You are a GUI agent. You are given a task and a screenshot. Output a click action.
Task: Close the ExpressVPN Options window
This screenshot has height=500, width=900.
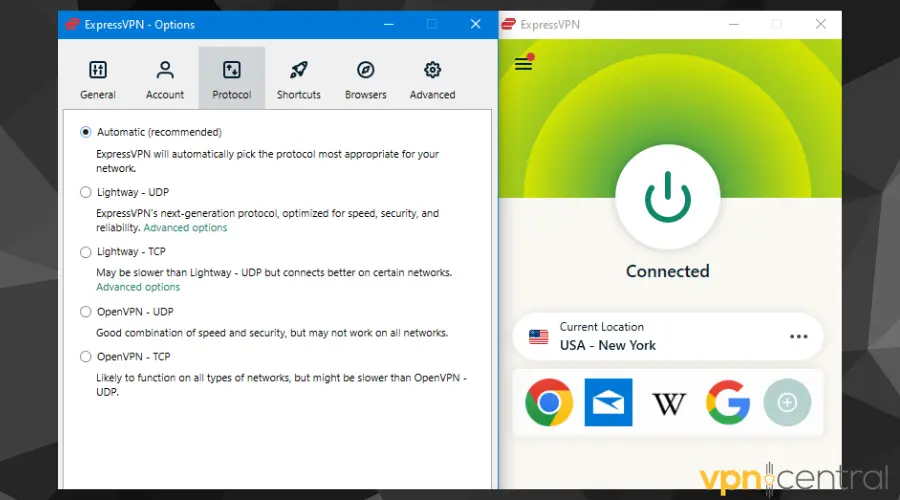[475, 24]
